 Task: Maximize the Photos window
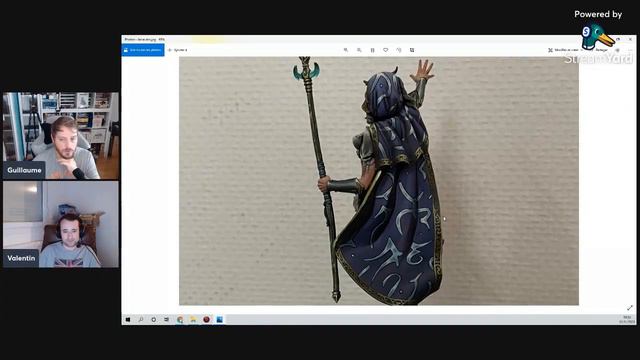pos(618,39)
